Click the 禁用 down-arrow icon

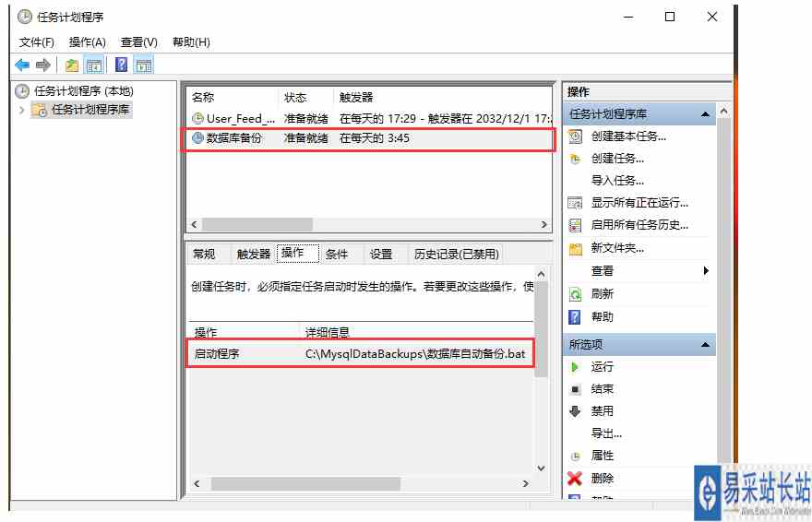576,411
